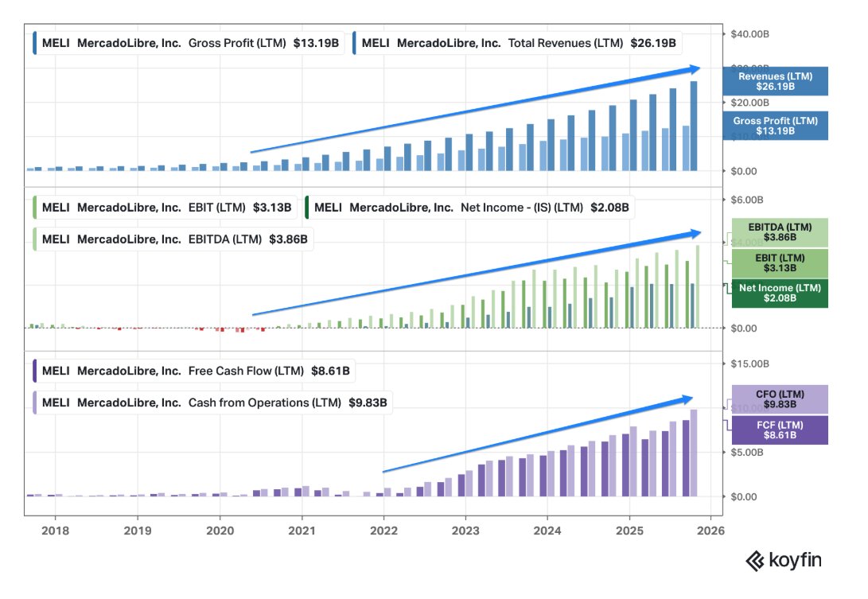Click the $15.00B y-axis value

click(749, 364)
